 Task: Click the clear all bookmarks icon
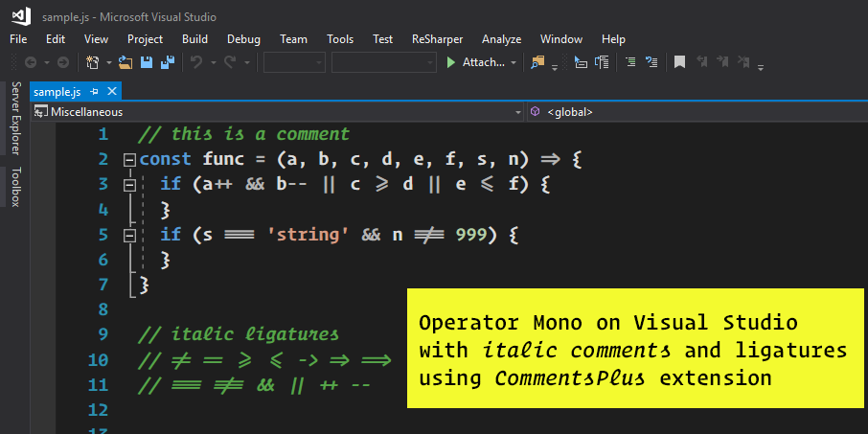click(x=743, y=62)
